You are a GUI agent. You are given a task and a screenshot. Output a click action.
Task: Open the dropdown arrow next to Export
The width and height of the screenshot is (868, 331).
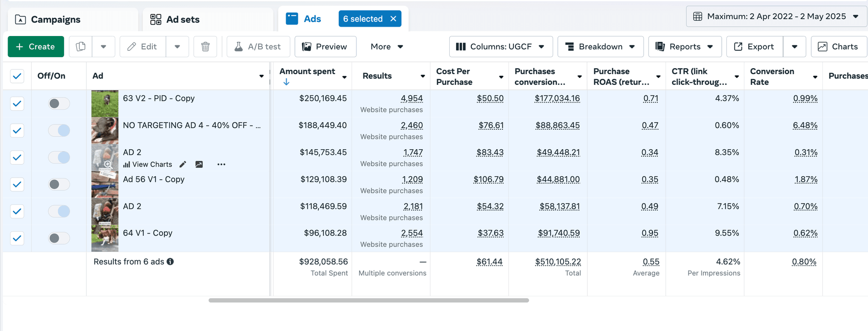point(795,47)
